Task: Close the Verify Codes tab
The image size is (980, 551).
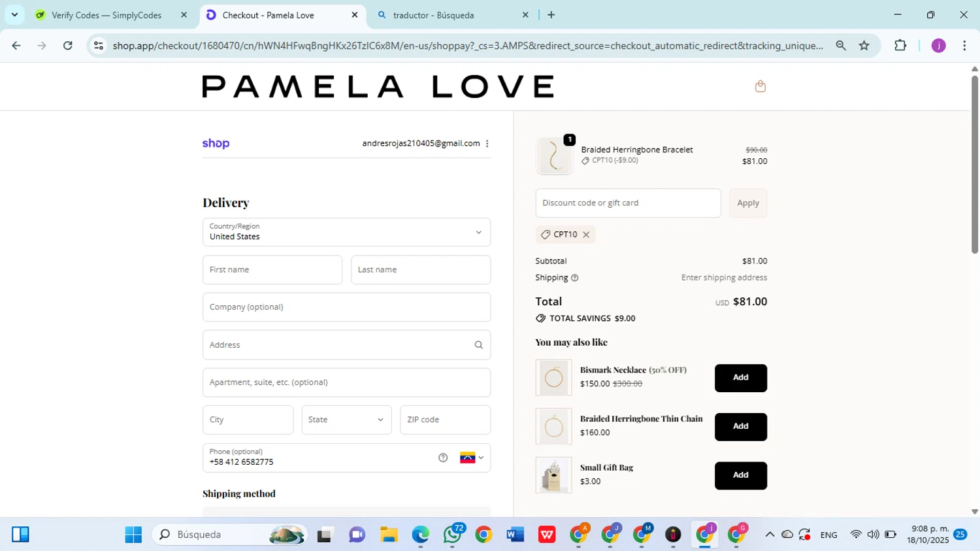Action: 184,15
